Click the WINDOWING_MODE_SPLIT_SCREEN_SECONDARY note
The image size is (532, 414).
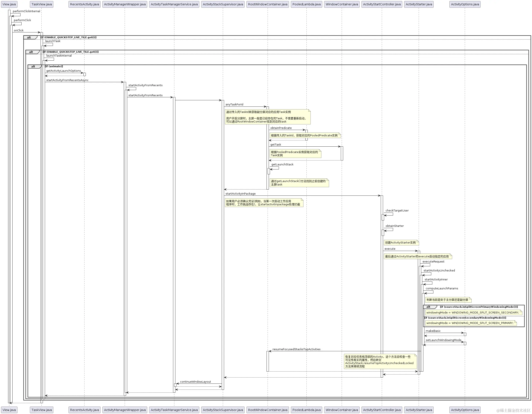click(474, 312)
